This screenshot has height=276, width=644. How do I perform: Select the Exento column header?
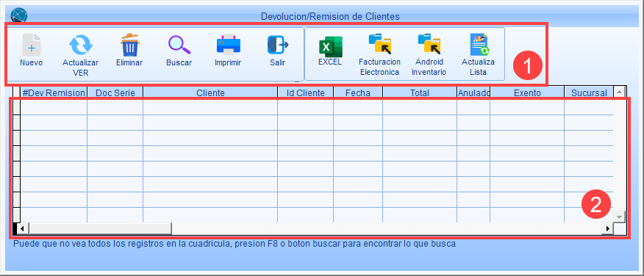click(527, 92)
